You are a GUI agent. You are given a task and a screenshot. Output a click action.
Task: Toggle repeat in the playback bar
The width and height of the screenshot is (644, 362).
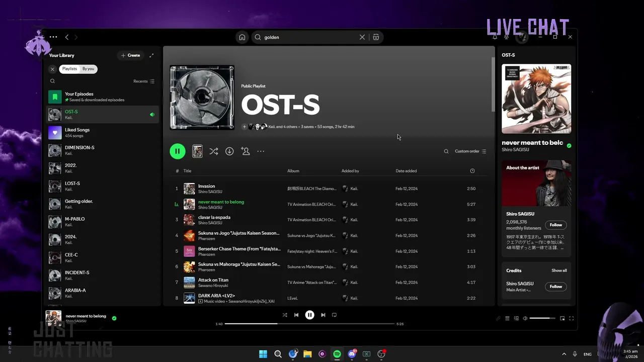(x=335, y=315)
